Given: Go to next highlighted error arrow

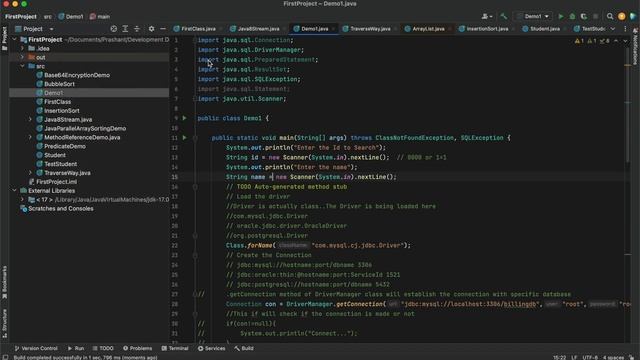Looking at the screenshot, I should pos(625,41).
